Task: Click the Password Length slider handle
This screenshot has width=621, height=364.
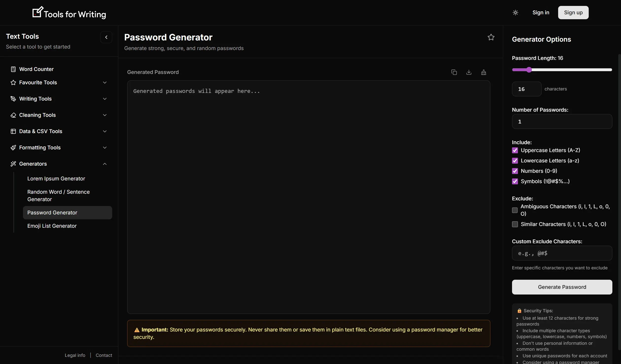Action: point(529,70)
